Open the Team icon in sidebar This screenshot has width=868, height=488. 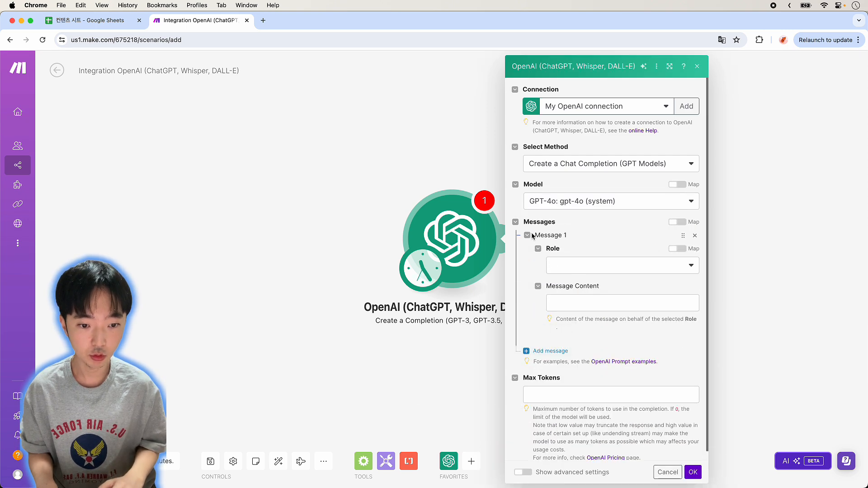pos(18,145)
